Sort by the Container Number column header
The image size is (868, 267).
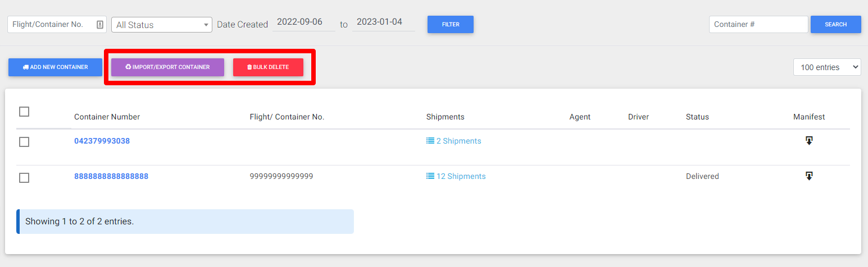coord(107,117)
